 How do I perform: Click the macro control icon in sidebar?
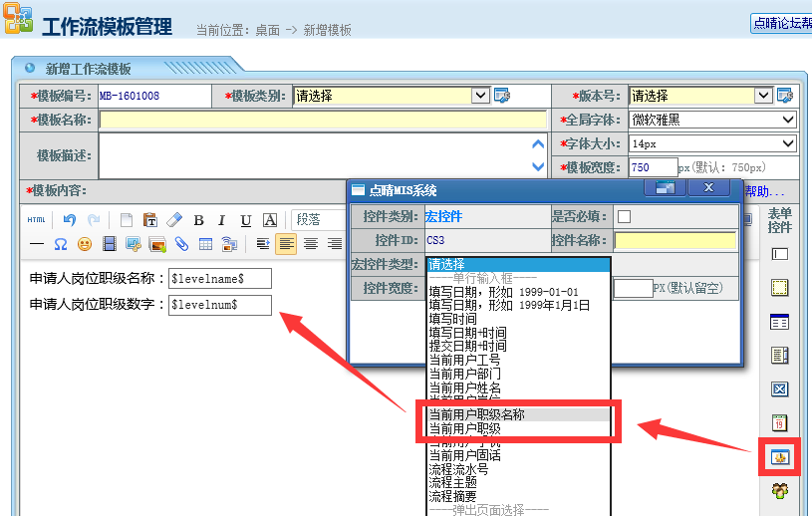pos(779,457)
